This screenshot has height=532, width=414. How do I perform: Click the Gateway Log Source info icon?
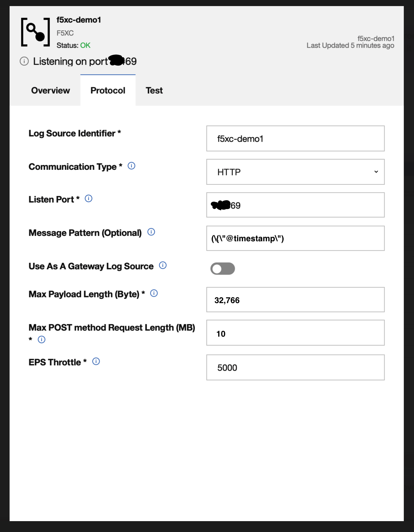[163, 265]
